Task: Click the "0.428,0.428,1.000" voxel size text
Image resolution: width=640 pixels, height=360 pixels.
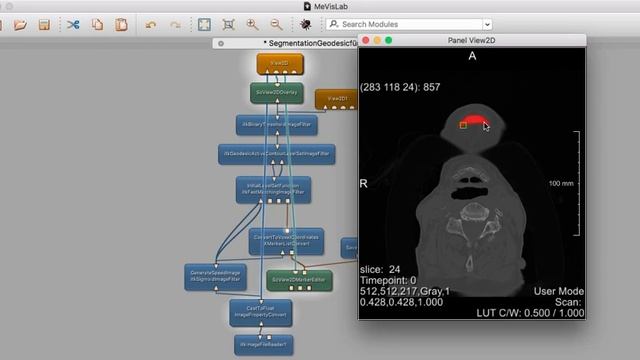Action: tap(401, 302)
